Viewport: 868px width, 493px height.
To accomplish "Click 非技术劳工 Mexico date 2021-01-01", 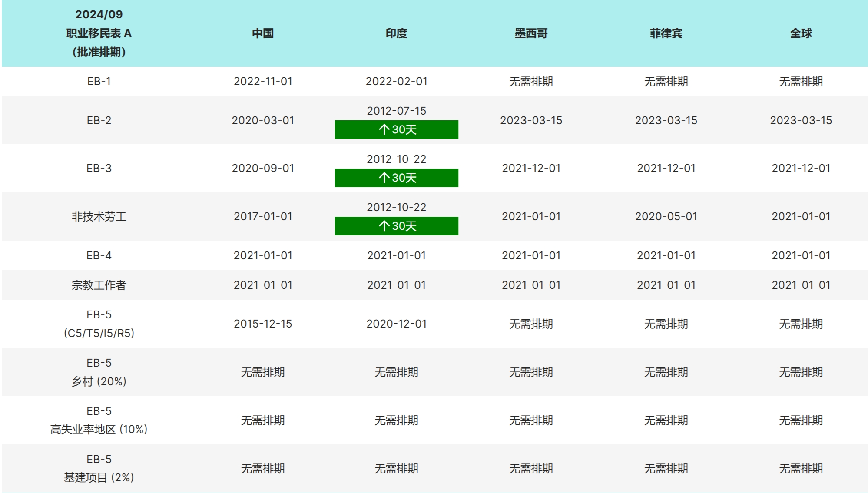I will click(x=531, y=216).
